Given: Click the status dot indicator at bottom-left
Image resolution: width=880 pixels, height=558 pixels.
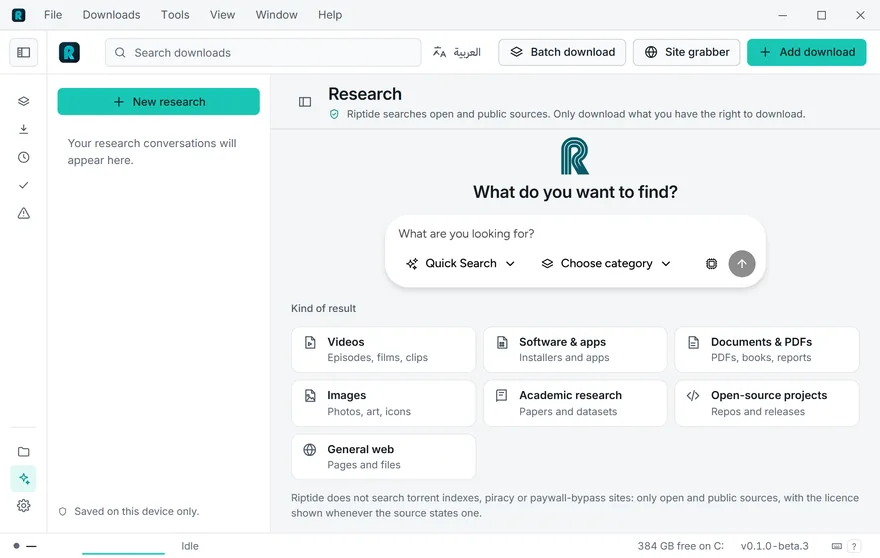Looking at the screenshot, I should (16, 546).
